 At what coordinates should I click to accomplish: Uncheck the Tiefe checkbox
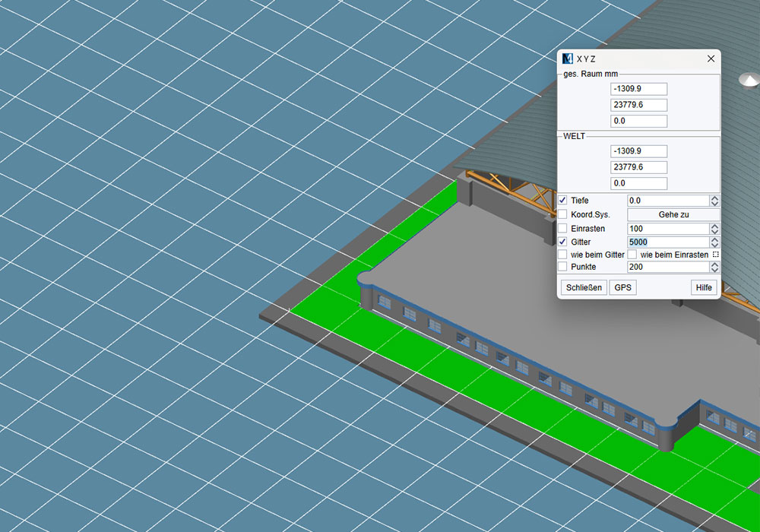coord(562,200)
